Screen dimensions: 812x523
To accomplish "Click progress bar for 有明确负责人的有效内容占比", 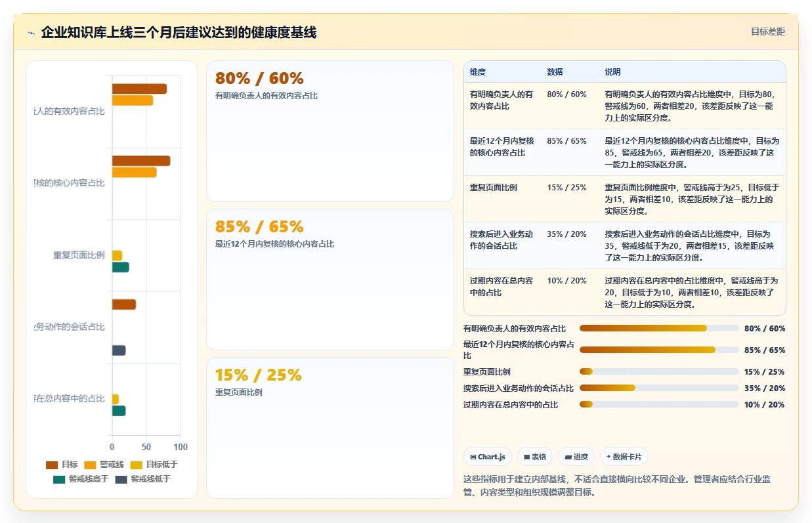I will 659,328.
